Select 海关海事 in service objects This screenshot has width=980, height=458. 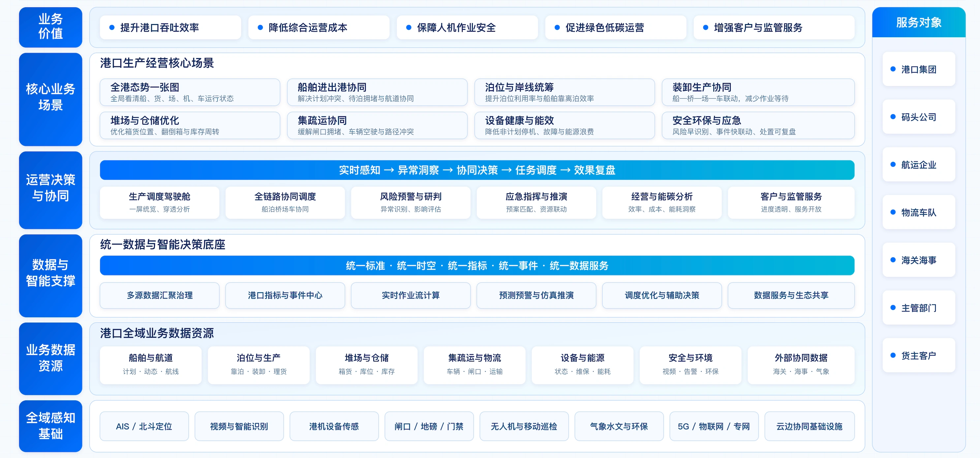tap(919, 260)
